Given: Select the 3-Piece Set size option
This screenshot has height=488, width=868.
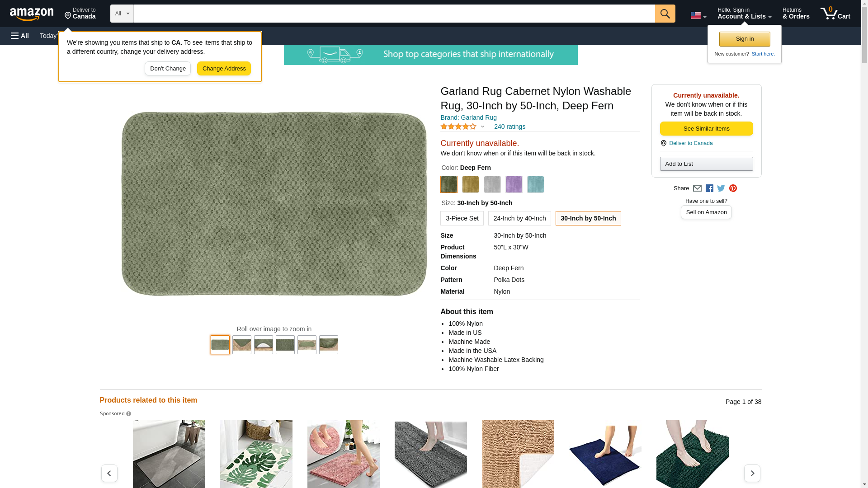Looking at the screenshot, I should 462,218.
